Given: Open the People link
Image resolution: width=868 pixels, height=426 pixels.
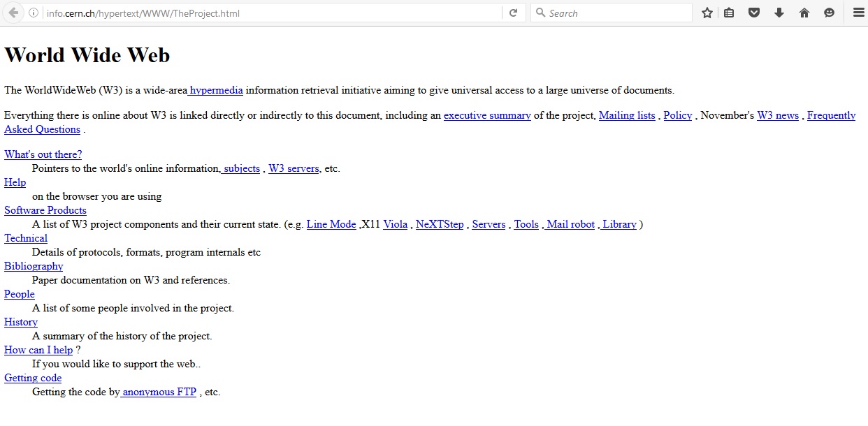Looking at the screenshot, I should tap(20, 294).
